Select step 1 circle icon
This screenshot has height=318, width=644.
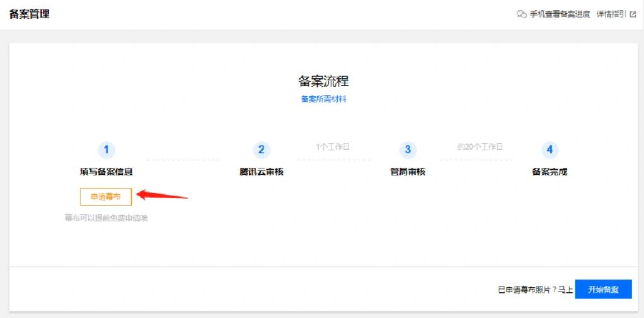coord(106,150)
